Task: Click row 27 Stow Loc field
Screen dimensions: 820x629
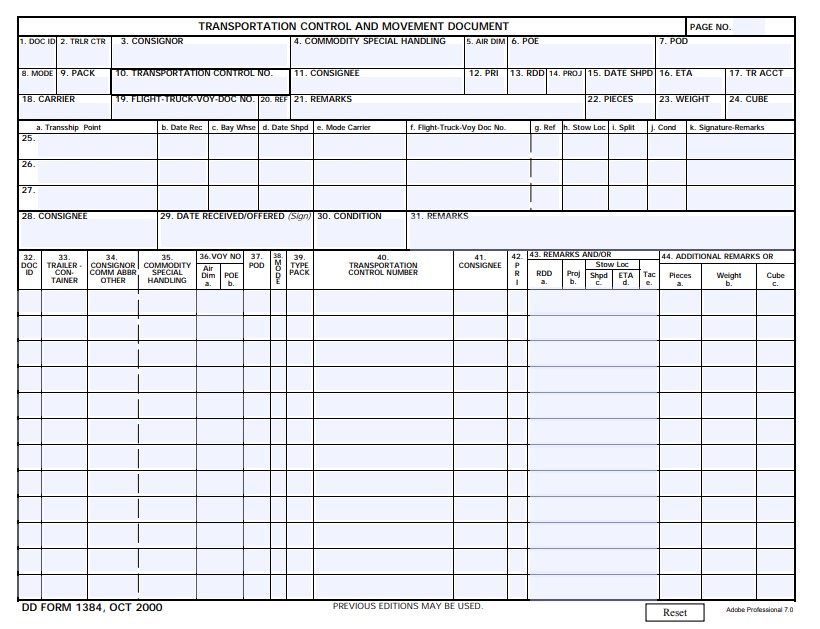Action: (585, 198)
